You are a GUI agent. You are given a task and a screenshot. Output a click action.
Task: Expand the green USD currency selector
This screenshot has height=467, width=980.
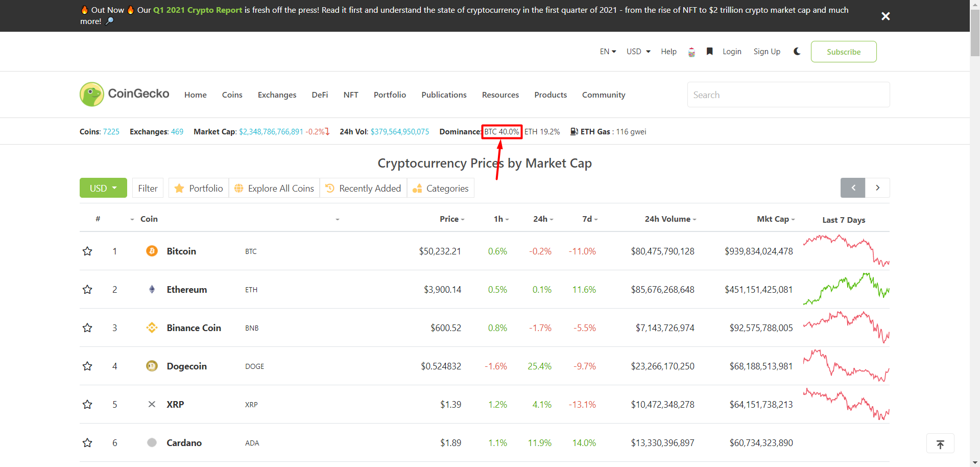[x=103, y=188]
